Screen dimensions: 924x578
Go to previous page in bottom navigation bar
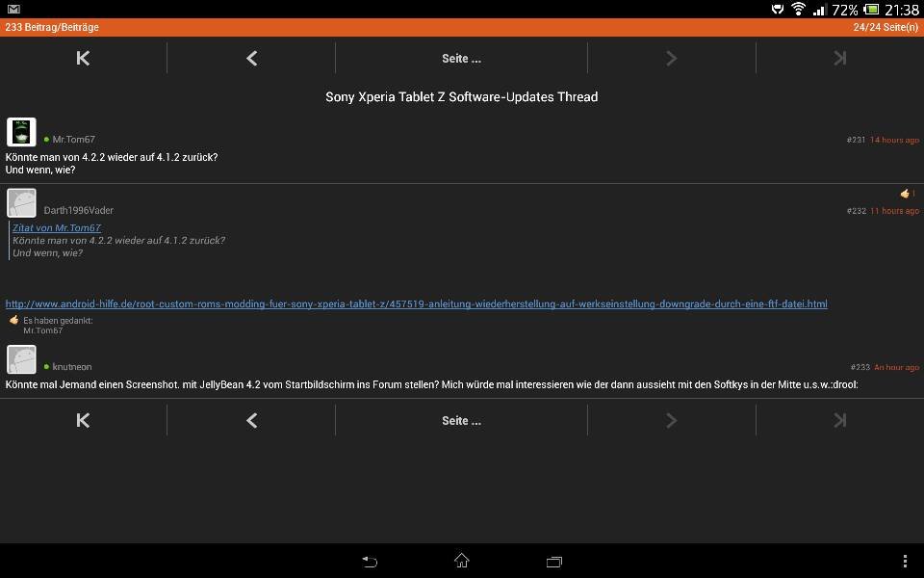(x=251, y=420)
